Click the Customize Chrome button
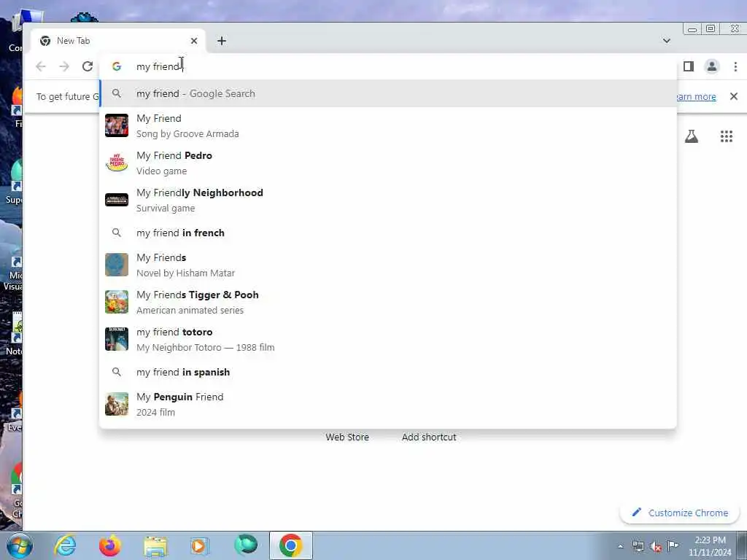747x560 pixels. 679,513
